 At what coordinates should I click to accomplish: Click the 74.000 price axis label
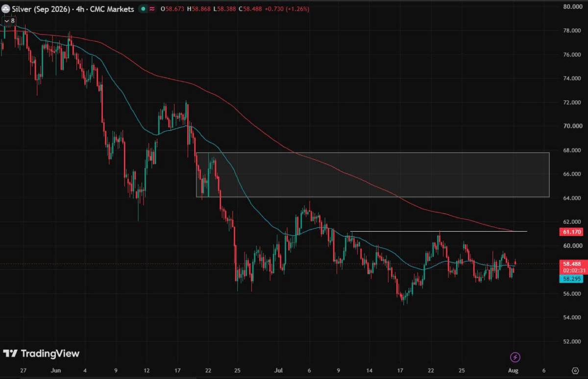tap(572, 78)
